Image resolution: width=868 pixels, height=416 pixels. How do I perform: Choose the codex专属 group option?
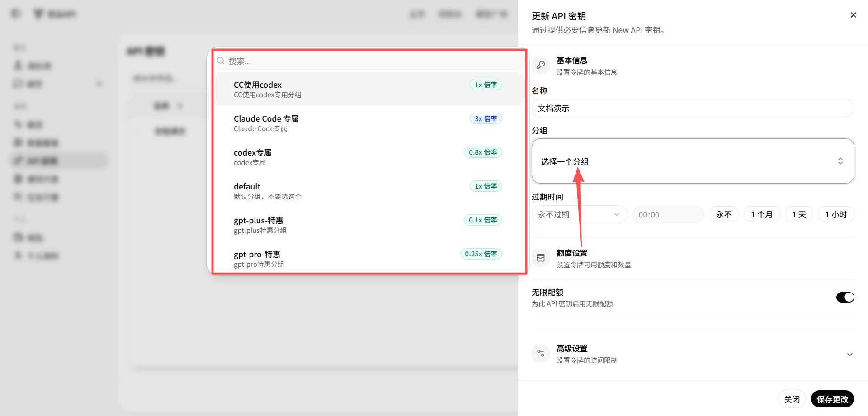tap(369, 157)
